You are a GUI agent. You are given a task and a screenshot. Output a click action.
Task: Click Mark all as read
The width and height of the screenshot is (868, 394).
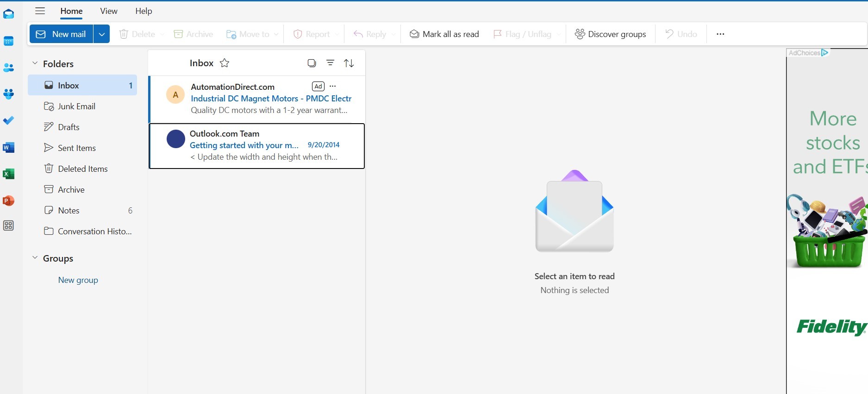pos(444,34)
